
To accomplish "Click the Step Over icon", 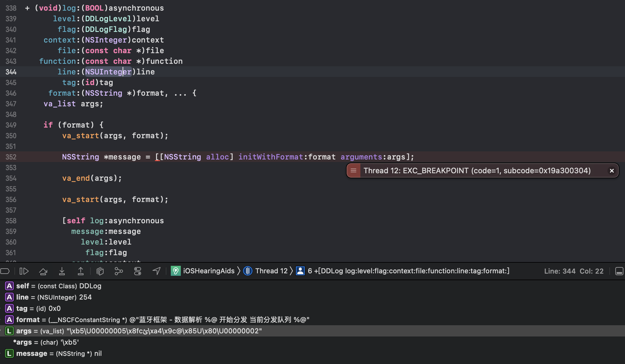I will pos(43,271).
